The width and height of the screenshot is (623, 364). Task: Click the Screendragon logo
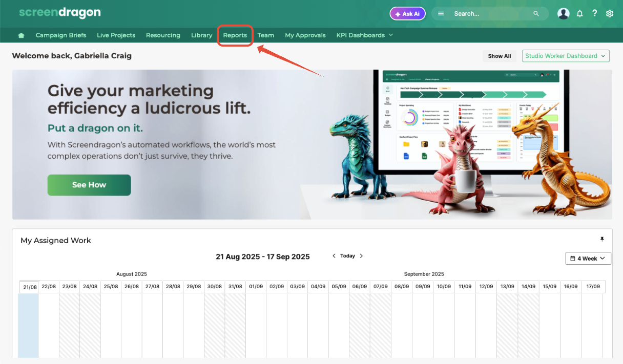60,13
